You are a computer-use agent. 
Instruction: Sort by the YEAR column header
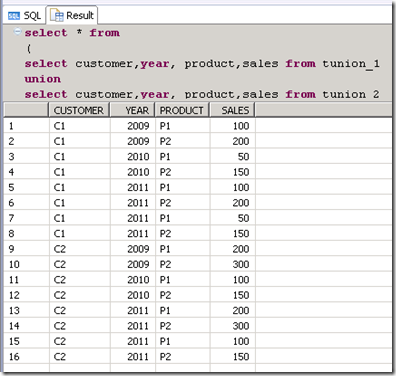132,110
